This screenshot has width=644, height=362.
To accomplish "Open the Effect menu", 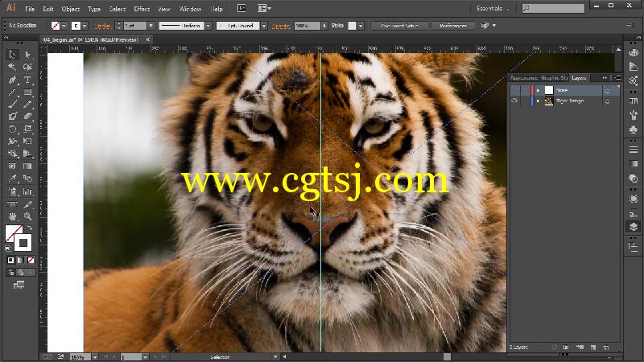I will 142,9.
